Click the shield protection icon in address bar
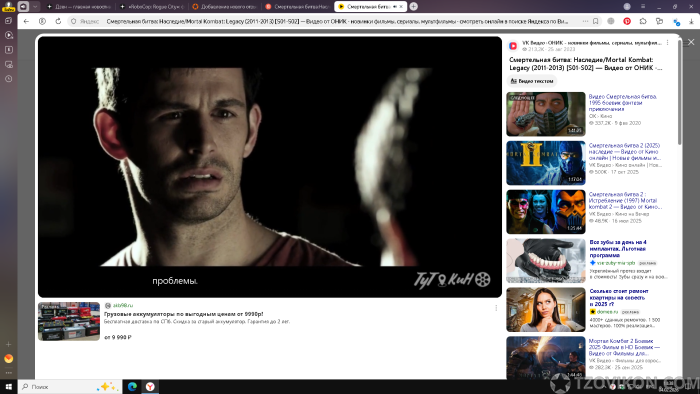This screenshot has width=700, height=394. point(74,21)
